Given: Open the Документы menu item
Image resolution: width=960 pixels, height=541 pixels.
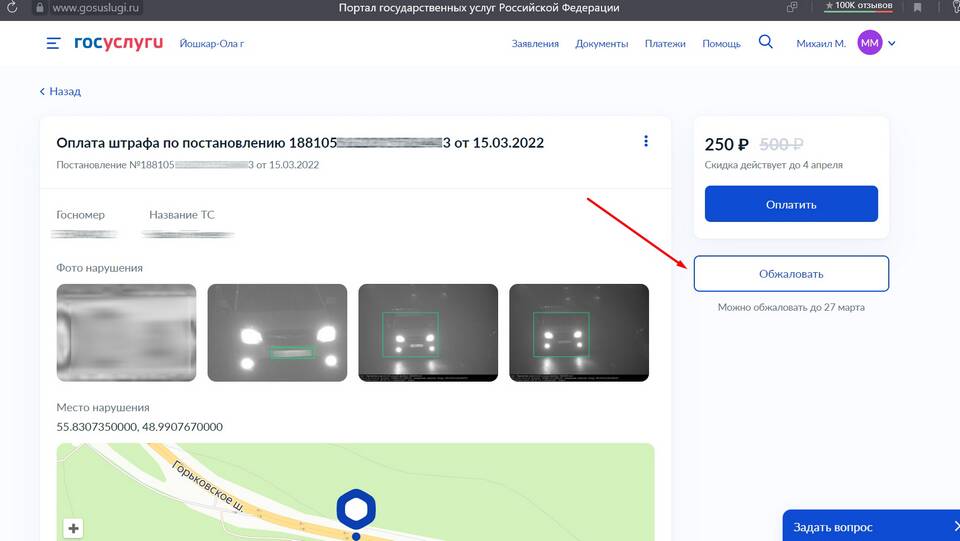Looking at the screenshot, I should (602, 44).
